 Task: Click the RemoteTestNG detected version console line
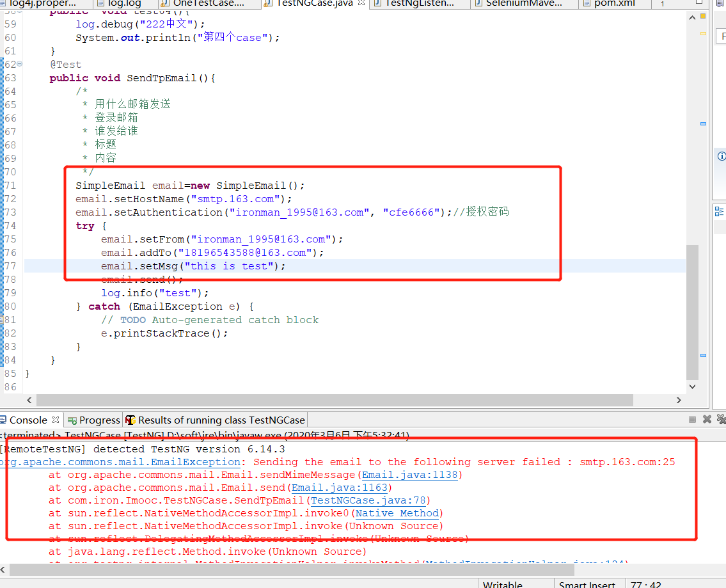(143, 449)
